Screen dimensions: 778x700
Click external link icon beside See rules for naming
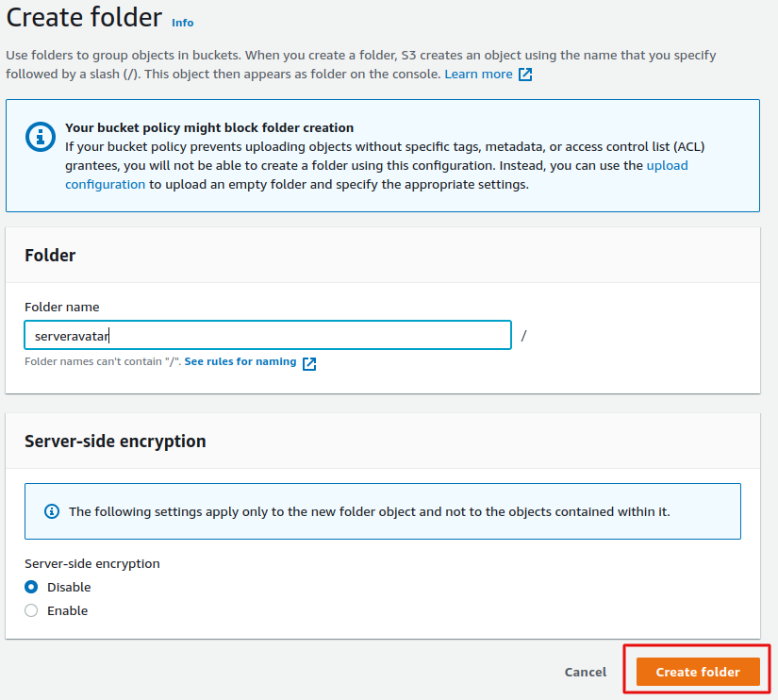[x=309, y=363]
